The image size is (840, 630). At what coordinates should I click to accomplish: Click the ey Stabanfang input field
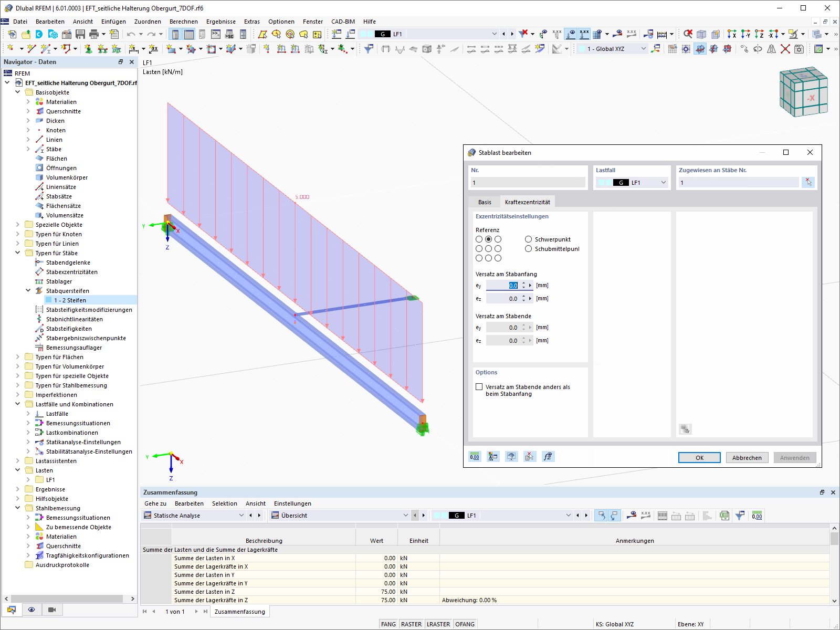pos(502,286)
